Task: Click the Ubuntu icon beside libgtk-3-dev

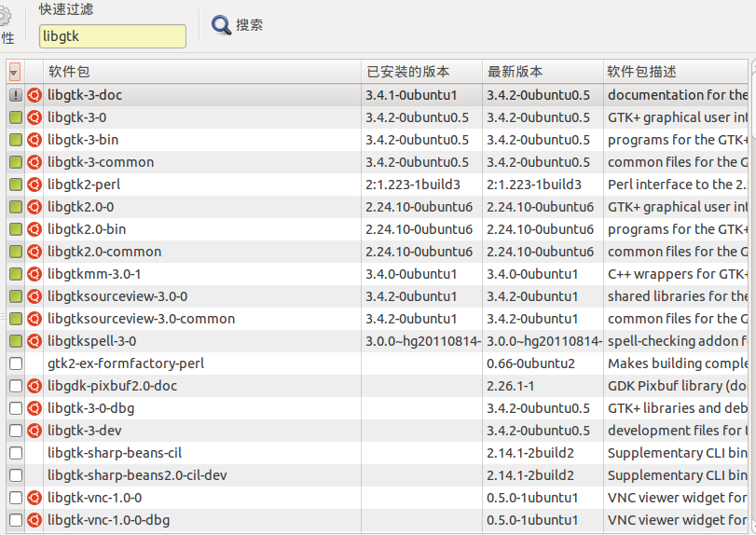Action: click(34, 431)
